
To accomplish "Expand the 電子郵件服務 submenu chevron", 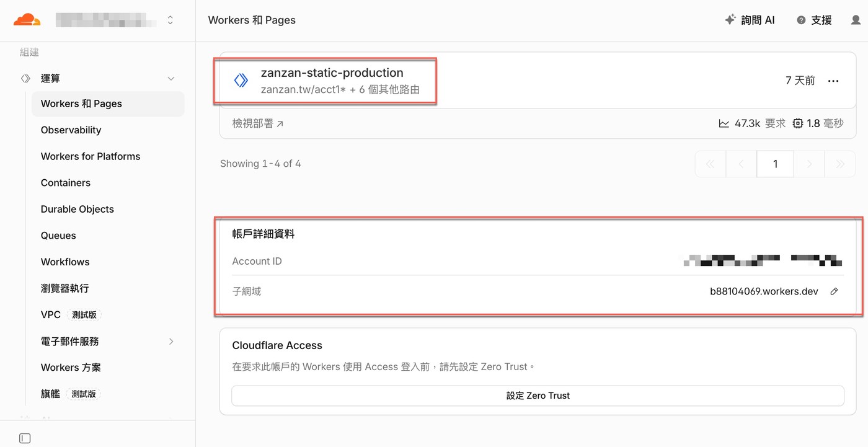I will [x=171, y=342].
